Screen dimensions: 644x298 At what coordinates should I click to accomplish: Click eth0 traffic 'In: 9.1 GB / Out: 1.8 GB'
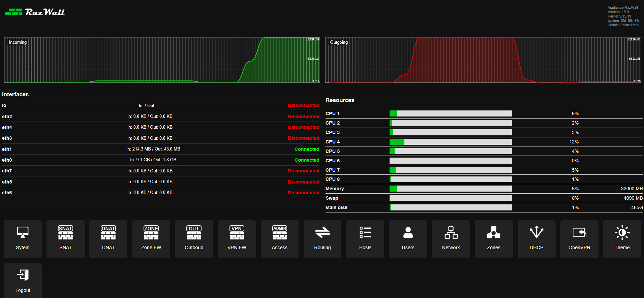point(153,160)
